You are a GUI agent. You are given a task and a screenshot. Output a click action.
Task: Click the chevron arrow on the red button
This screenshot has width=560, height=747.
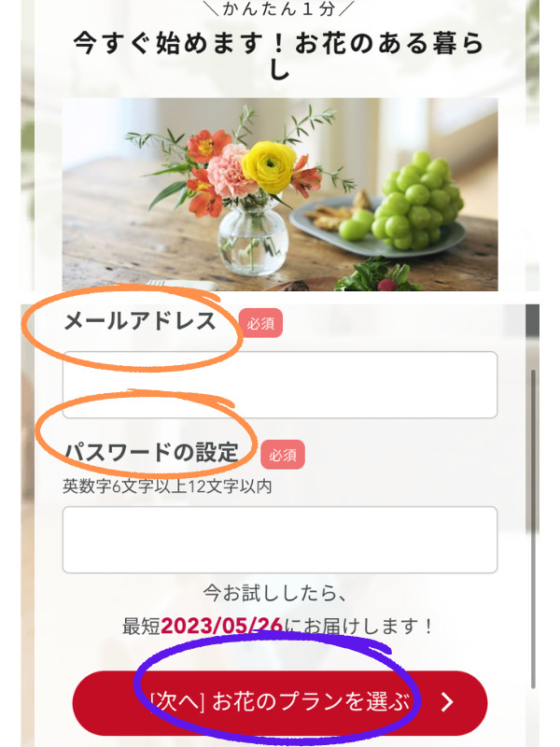[x=447, y=702]
